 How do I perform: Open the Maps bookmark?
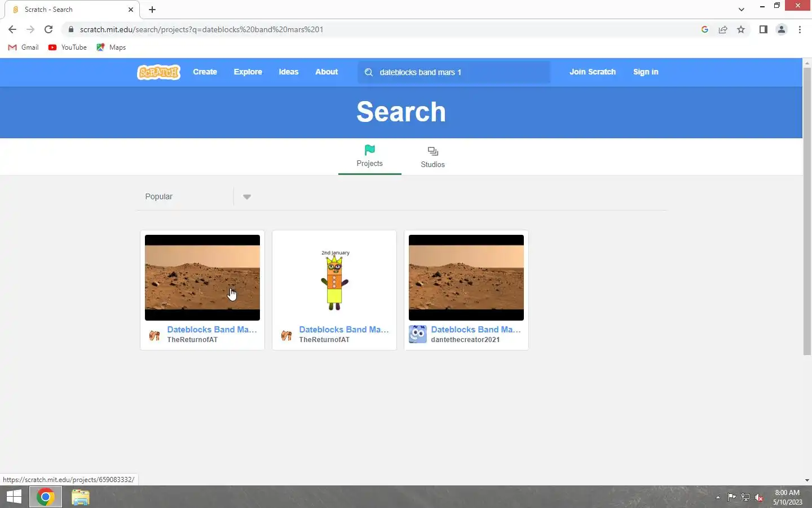click(x=111, y=47)
